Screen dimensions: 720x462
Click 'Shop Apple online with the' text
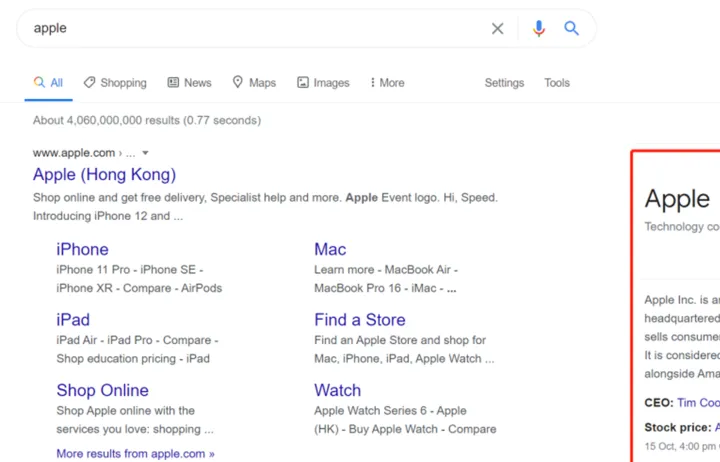pos(125,411)
